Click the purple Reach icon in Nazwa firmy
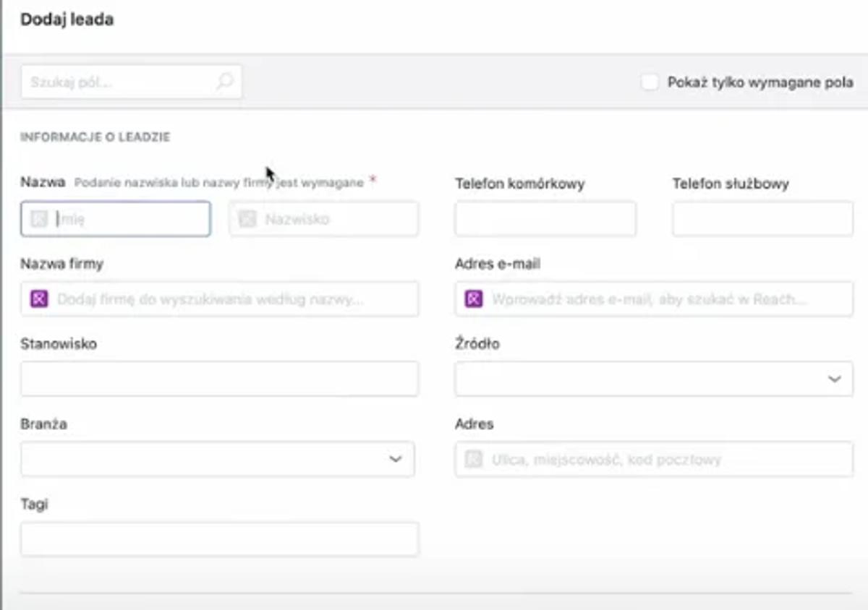868x610 pixels. pos(40,298)
